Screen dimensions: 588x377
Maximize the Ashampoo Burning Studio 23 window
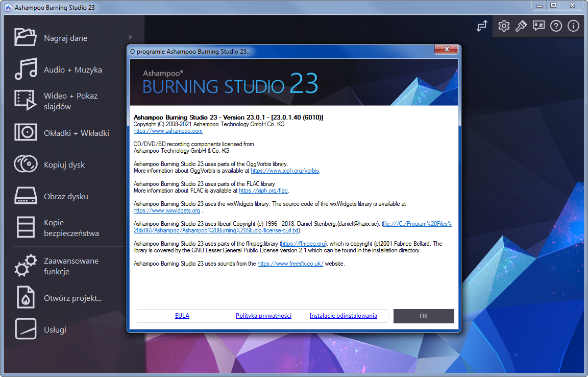[553, 5]
